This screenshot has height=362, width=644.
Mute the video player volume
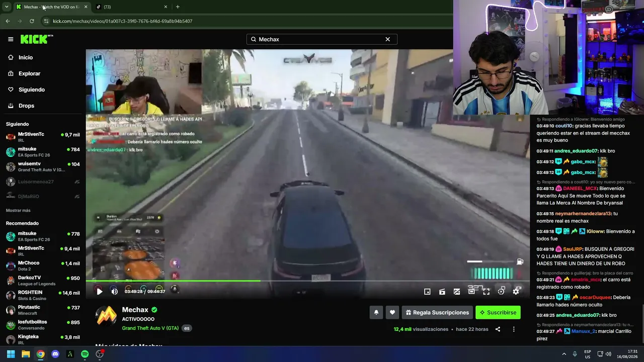(114, 291)
